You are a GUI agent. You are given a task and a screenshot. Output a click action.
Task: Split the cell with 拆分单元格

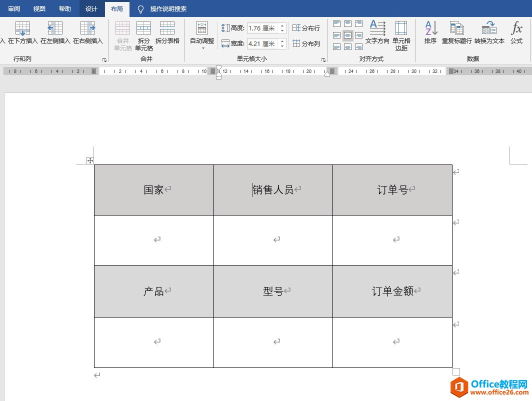[144, 36]
